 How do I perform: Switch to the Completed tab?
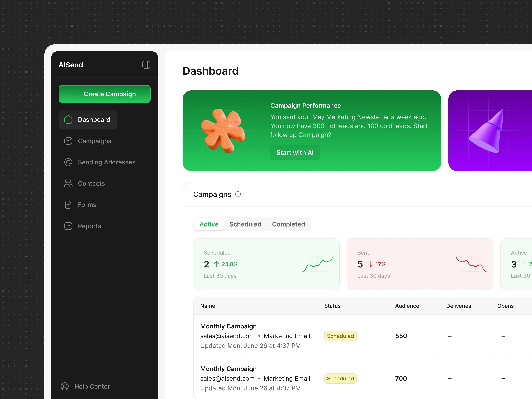pos(288,224)
